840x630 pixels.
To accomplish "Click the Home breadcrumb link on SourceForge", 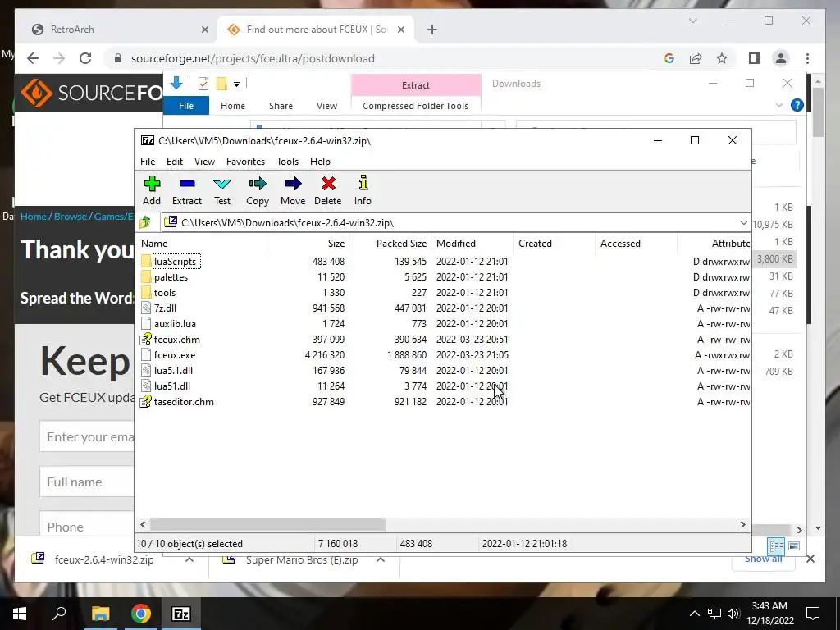I will (x=33, y=217).
